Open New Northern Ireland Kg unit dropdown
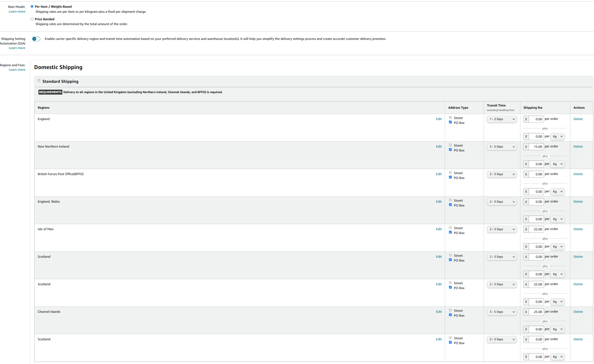The height and width of the screenshot is (364, 594). pyautogui.click(x=558, y=164)
